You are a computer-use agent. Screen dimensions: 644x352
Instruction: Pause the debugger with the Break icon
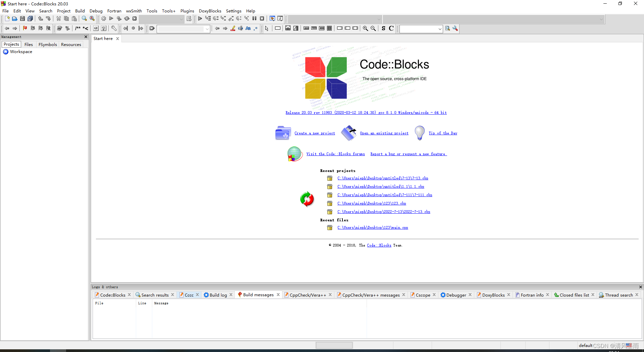[x=254, y=19]
